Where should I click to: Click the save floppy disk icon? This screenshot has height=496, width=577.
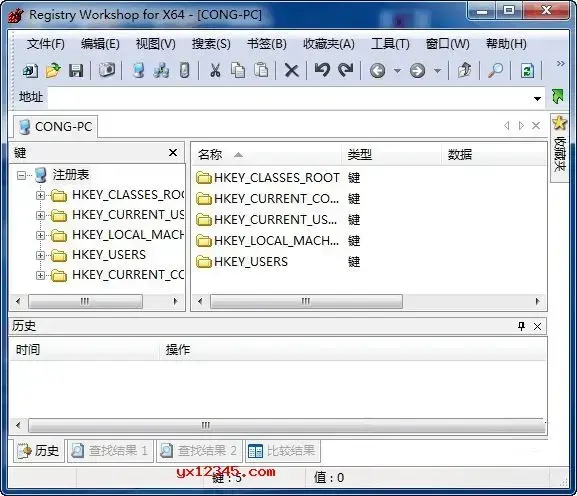(x=76, y=70)
